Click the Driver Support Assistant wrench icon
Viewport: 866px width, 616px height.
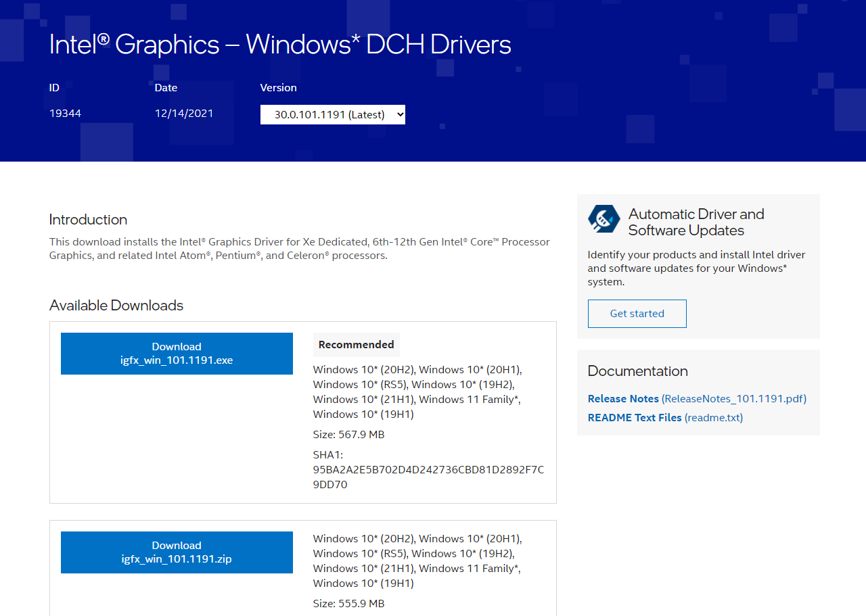(x=603, y=219)
